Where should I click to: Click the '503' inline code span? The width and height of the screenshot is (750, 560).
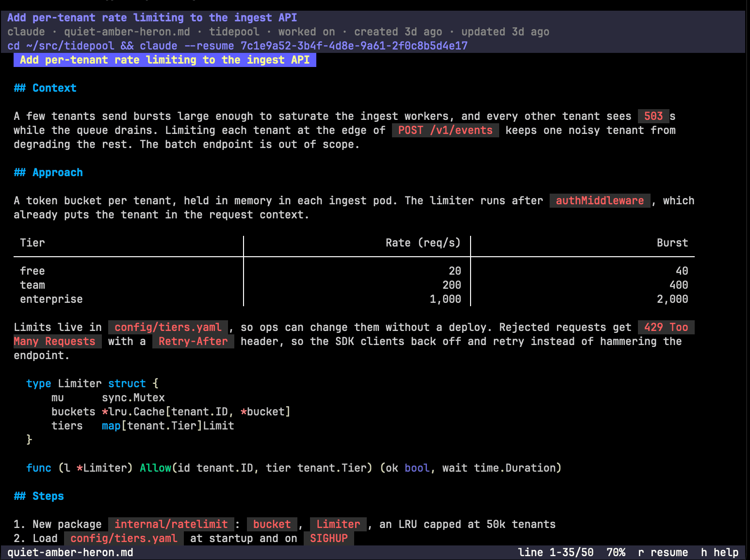tap(653, 116)
